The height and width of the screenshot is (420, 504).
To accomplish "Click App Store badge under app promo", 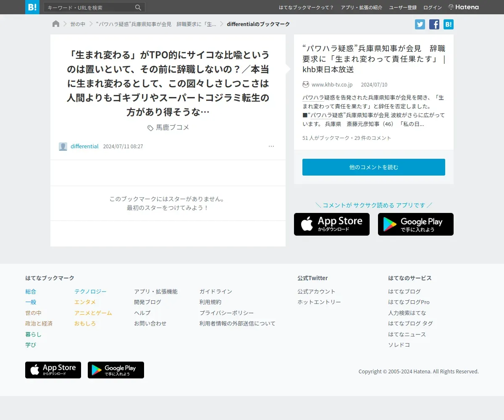I will click(332, 224).
